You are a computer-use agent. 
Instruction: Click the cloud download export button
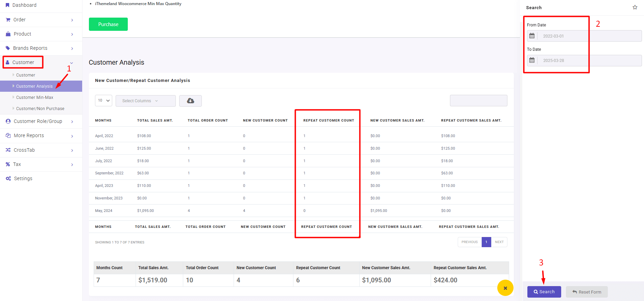190,101
